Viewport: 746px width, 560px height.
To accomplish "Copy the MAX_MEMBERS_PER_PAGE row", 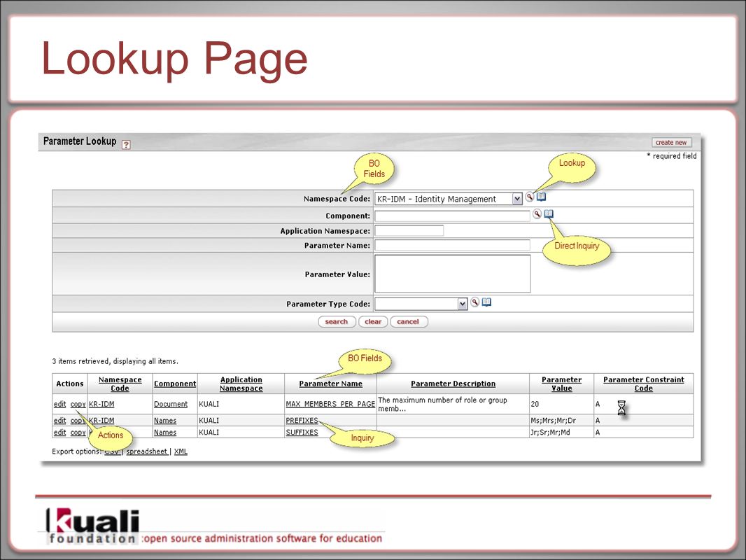I will (78, 404).
